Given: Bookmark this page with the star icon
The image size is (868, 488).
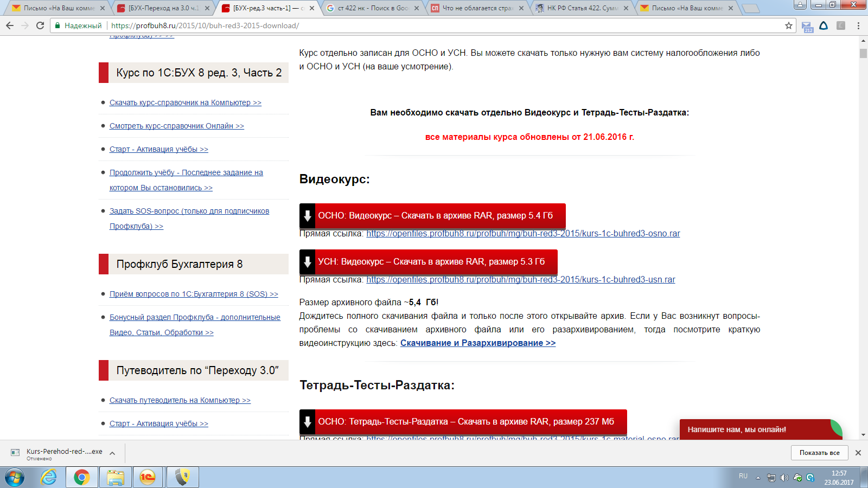Looking at the screenshot, I should point(788,25).
